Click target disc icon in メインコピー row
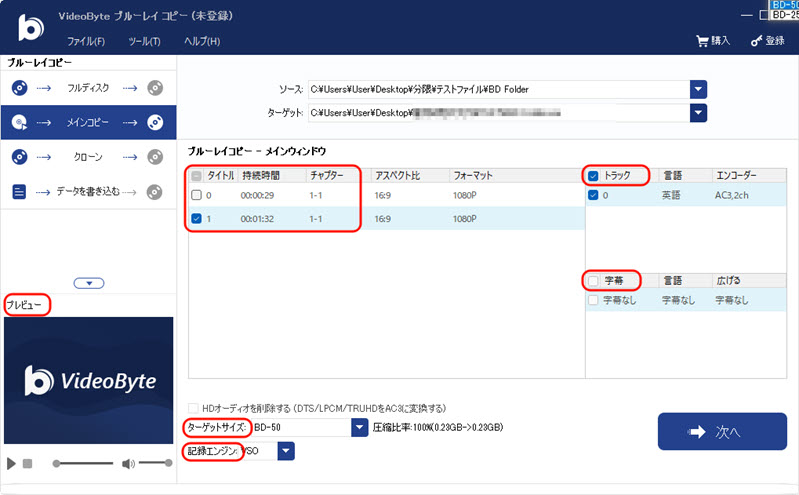 [x=155, y=122]
